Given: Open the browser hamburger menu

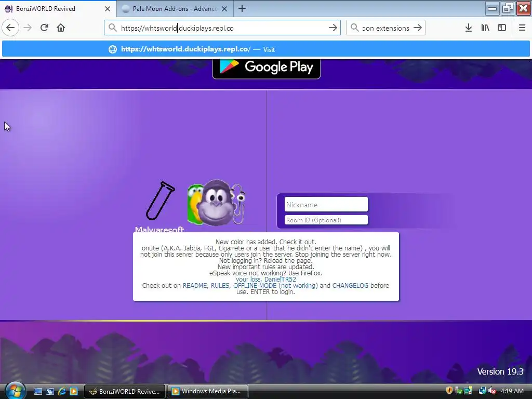Looking at the screenshot, I should click(x=522, y=28).
